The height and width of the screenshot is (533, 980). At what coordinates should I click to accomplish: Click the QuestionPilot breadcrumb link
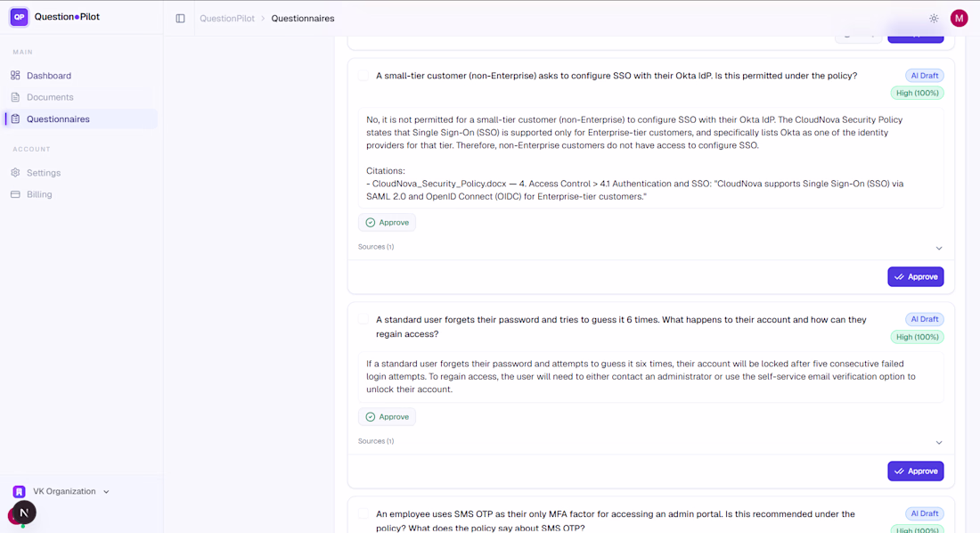[227, 18]
